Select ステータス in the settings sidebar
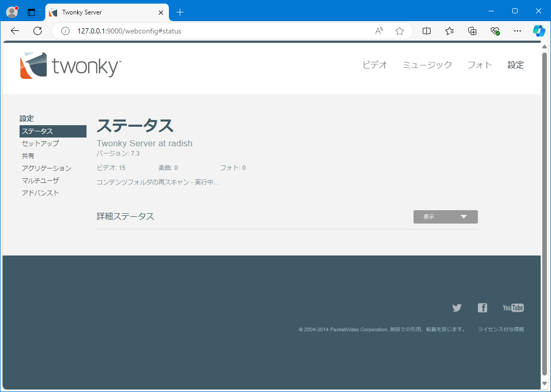Screen dimensions: 551x392 coord(53,131)
